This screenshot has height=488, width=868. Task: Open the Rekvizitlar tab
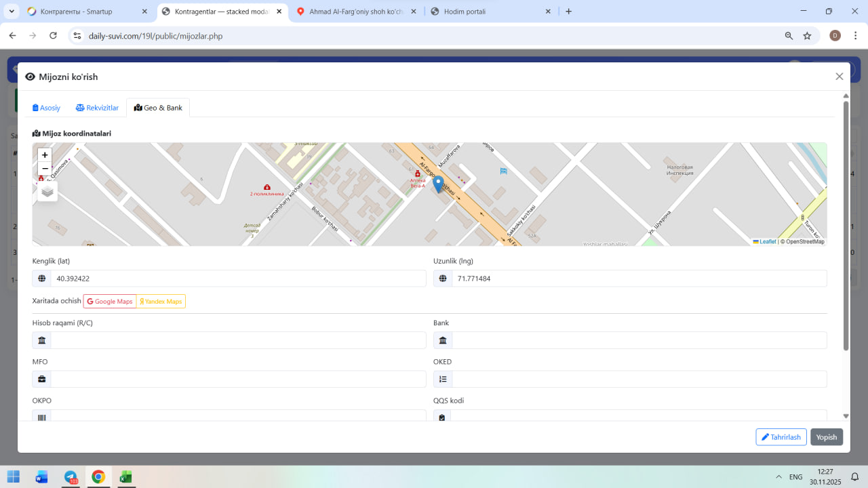(x=98, y=108)
